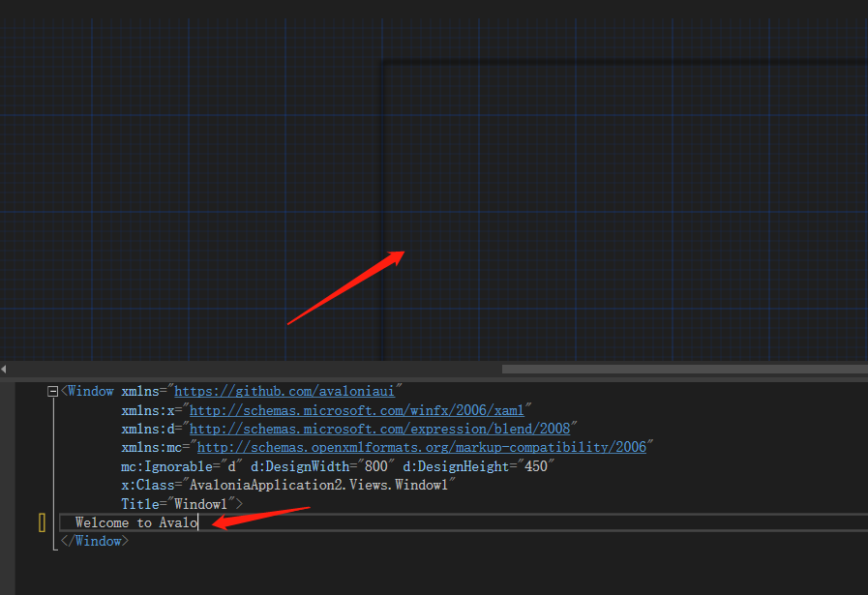
Task: Open the github.com/avaloniaui namespace hyperlink
Action: point(284,391)
